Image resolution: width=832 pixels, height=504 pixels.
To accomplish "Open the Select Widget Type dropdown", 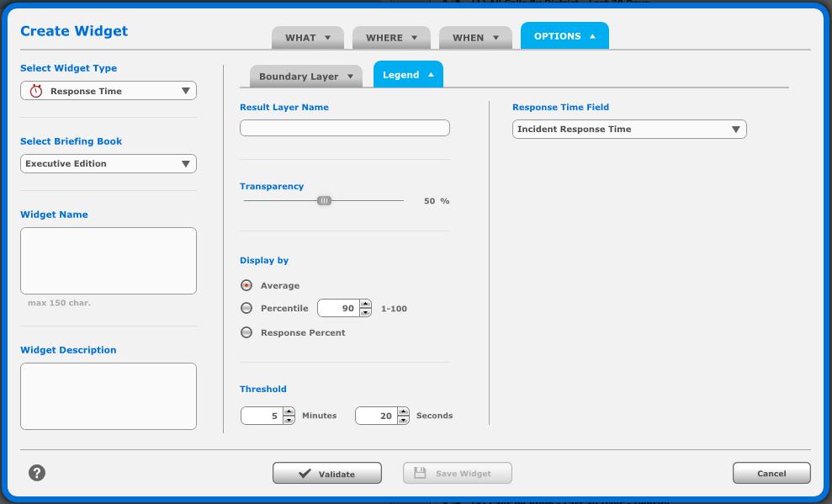I will click(109, 91).
